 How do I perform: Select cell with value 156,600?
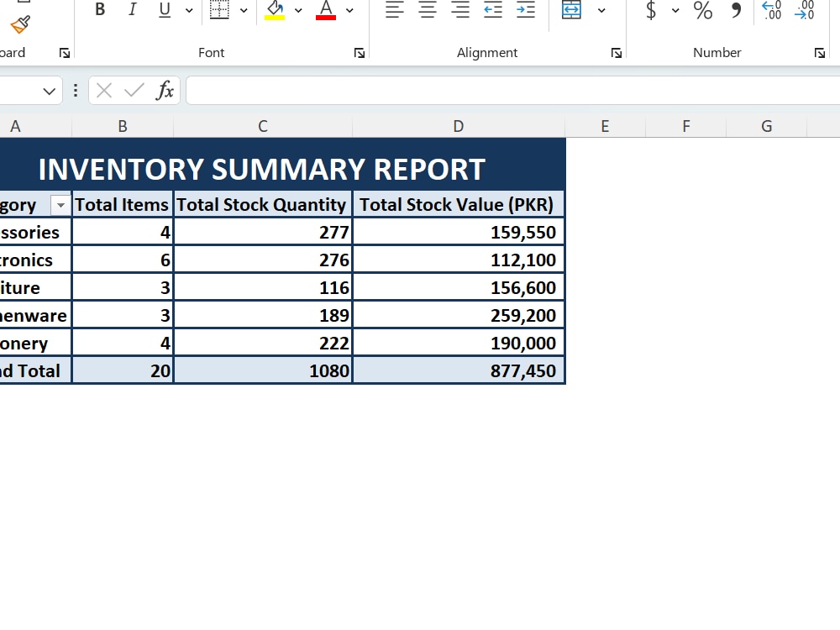point(459,287)
